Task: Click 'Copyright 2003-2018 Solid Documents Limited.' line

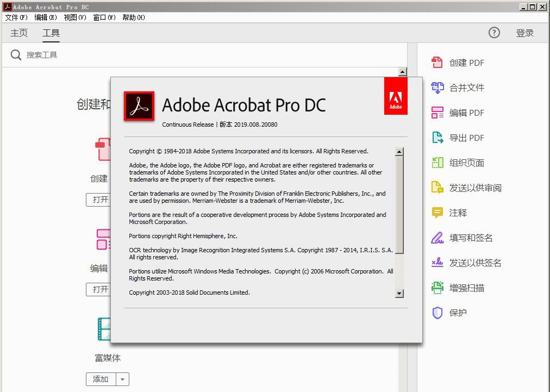Action: (190, 293)
